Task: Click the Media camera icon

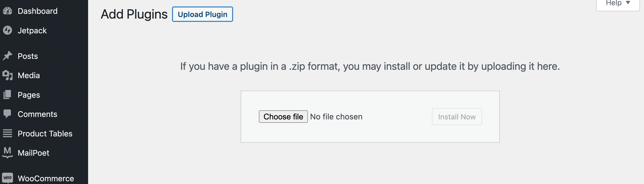Action: tap(7, 75)
